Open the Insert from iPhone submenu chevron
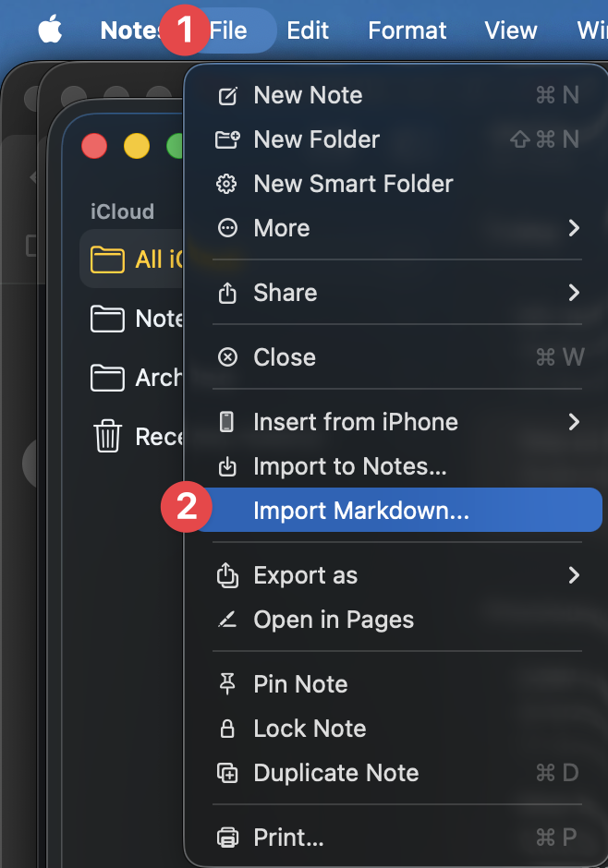 point(574,422)
